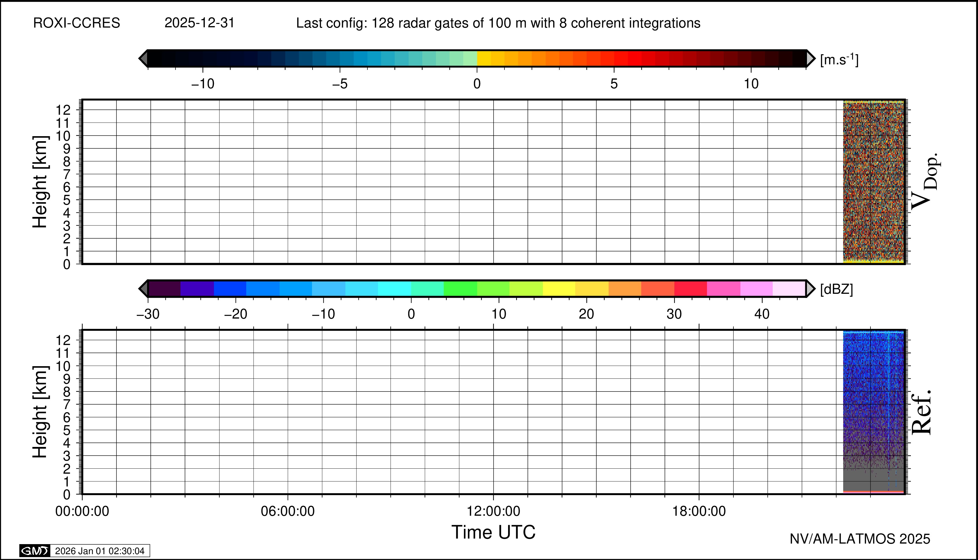The width and height of the screenshot is (978, 560).
Task: Click the bright blue swatch at -20 dBZ
Action: 230,288
